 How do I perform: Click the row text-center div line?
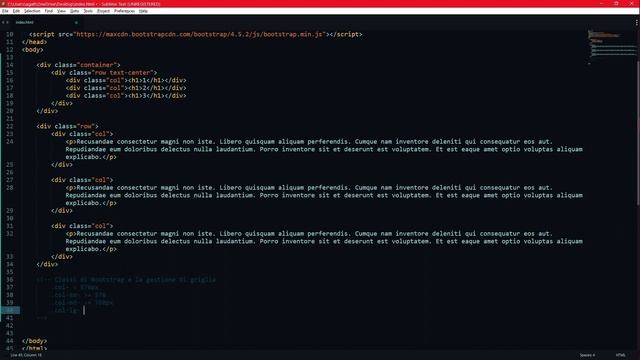104,73
